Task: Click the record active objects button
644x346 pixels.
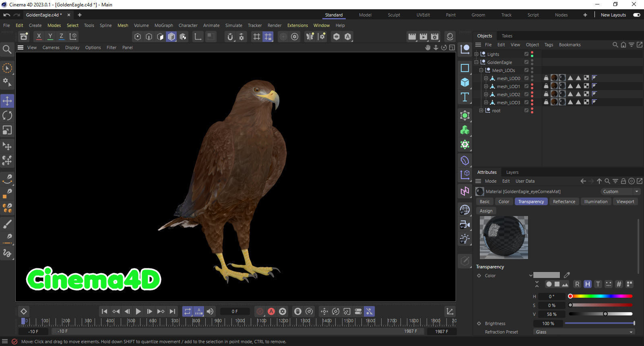Action: (x=260, y=311)
